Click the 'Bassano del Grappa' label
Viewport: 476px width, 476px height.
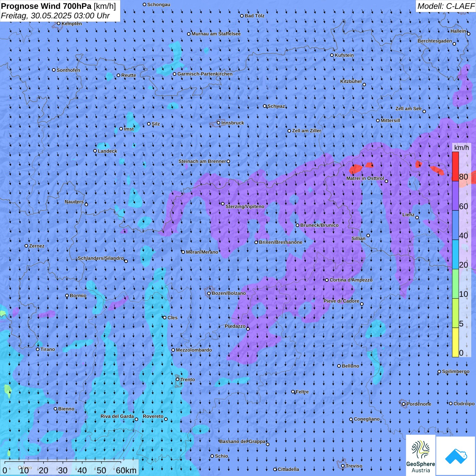pos(242,441)
